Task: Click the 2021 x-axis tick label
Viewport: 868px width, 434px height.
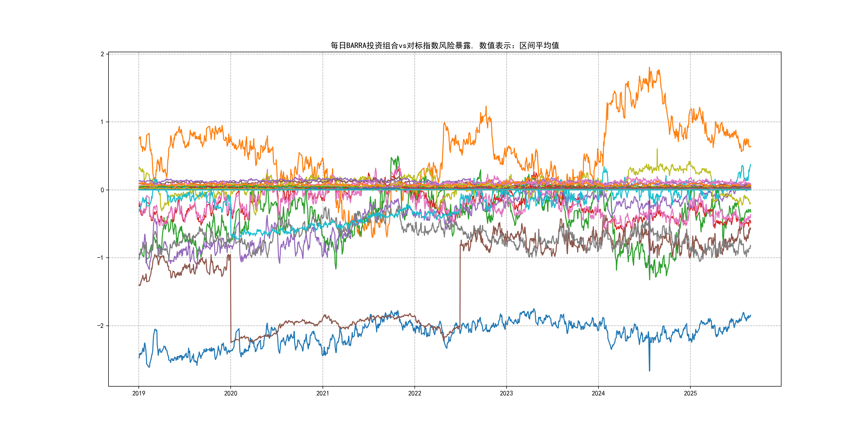Action: [x=323, y=393]
